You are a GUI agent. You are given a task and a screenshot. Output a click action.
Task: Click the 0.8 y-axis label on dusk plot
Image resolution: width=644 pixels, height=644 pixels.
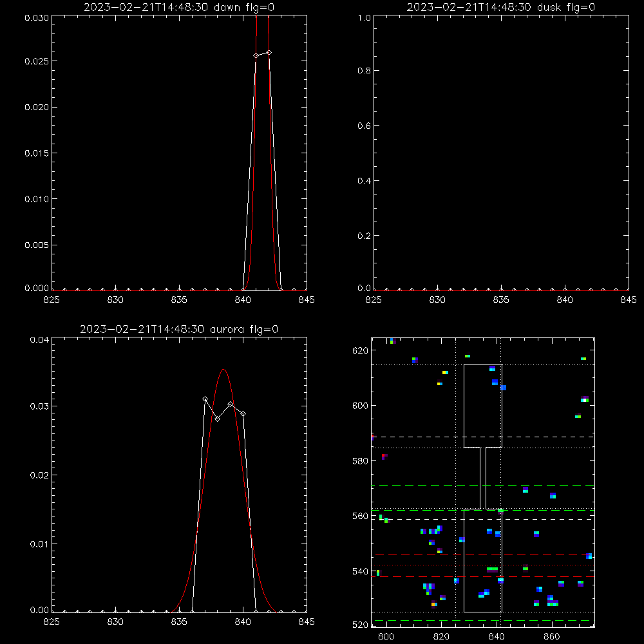[365, 71]
